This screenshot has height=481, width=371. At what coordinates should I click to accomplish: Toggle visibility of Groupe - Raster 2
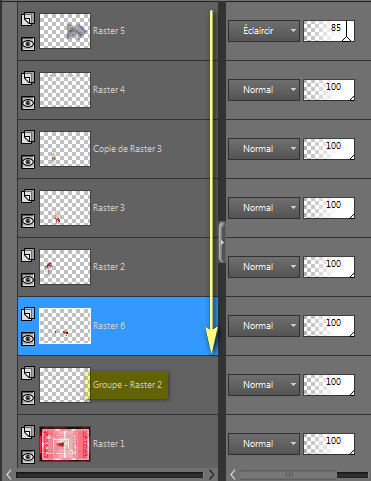click(x=28, y=398)
